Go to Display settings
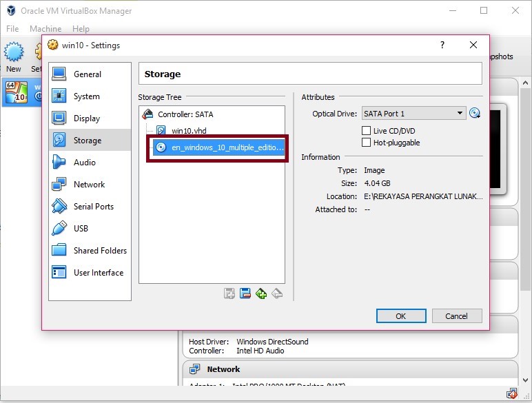Screen dimensions: 532x403 [90, 118]
